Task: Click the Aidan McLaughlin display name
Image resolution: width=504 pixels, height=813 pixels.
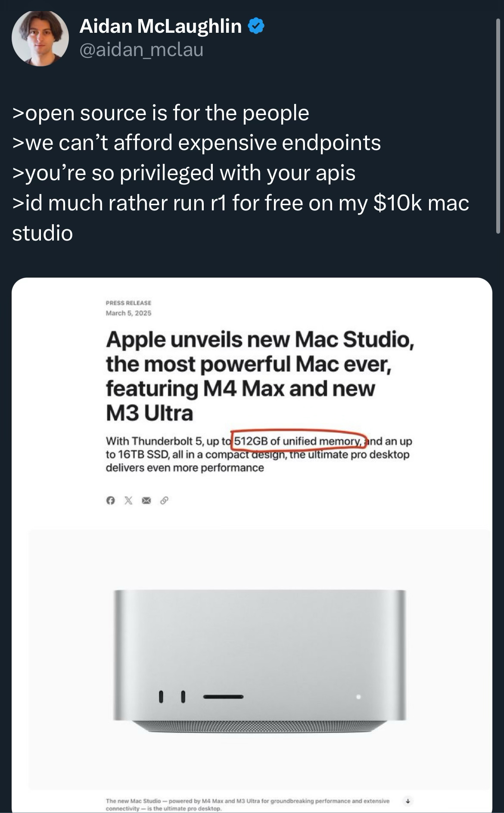Action: [161, 27]
